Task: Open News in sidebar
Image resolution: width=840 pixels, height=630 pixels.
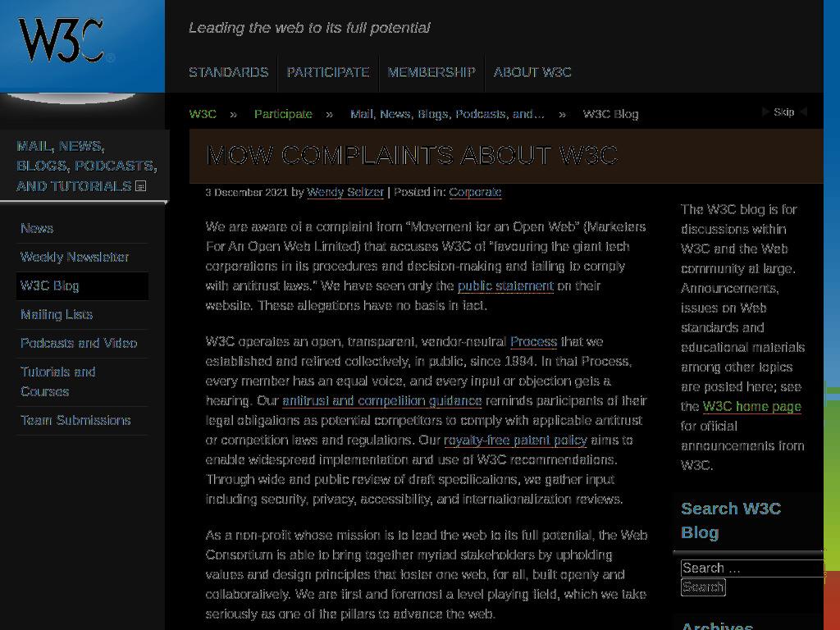Action: click(x=37, y=228)
